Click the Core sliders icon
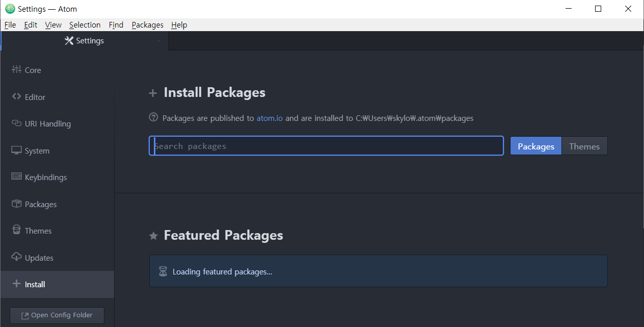The image size is (644, 327). coord(16,69)
